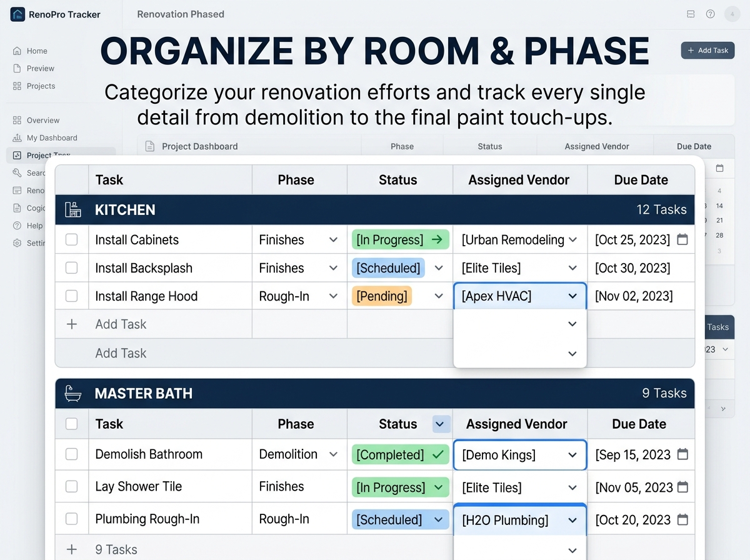Click the notification count badge in the top bar
This screenshot has width=750, height=560.
tap(732, 14)
